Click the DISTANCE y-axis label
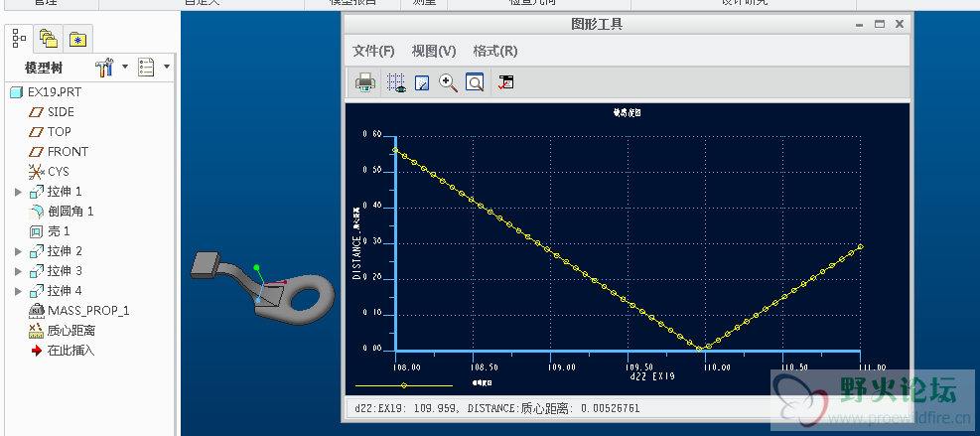This screenshot has height=436, width=980. click(356, 242)
